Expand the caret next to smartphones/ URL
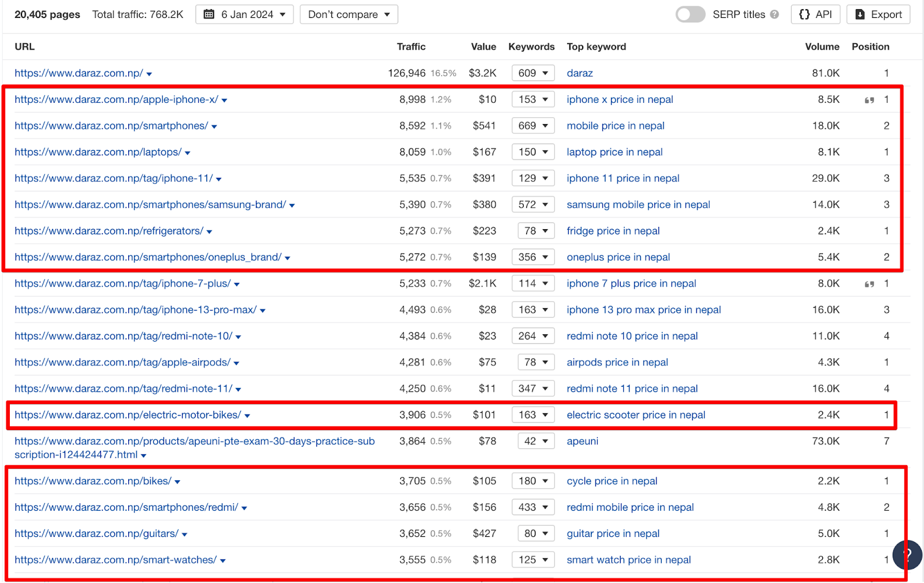The width and height of the screenshot is (924, 583). (x=214, y=127)
